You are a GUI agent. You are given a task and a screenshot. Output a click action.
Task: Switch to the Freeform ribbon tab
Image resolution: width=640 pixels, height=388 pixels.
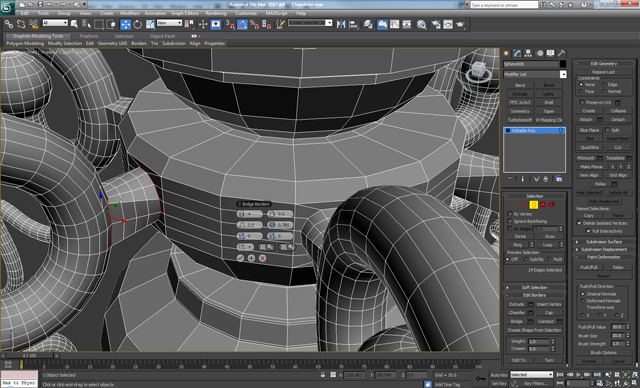tap(89, 36)
